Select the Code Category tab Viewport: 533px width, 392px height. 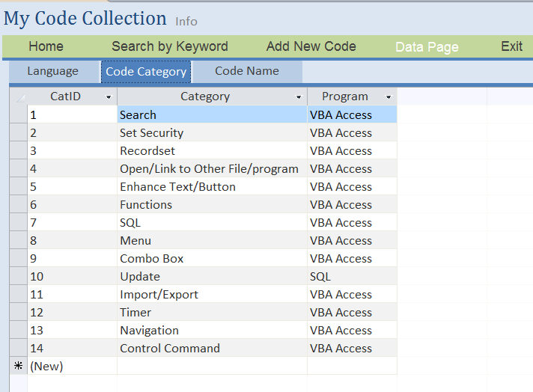point(146,72)
